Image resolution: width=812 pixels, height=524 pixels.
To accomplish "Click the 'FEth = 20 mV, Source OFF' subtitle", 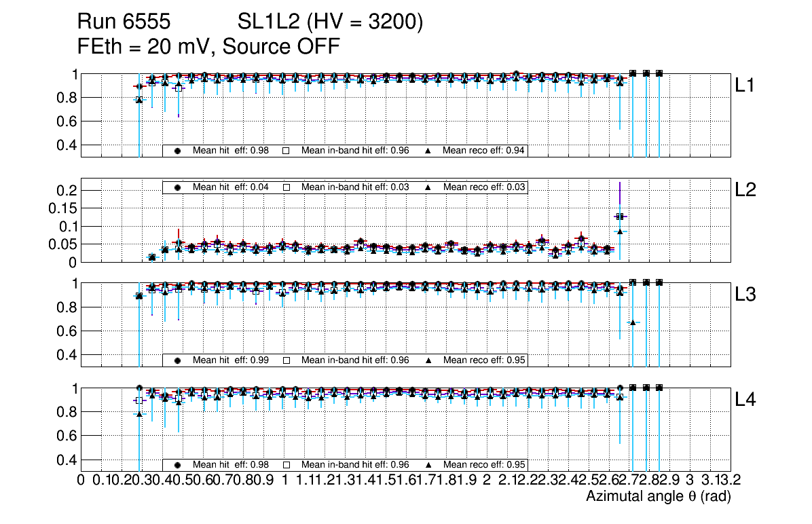I will click(208, 47).
